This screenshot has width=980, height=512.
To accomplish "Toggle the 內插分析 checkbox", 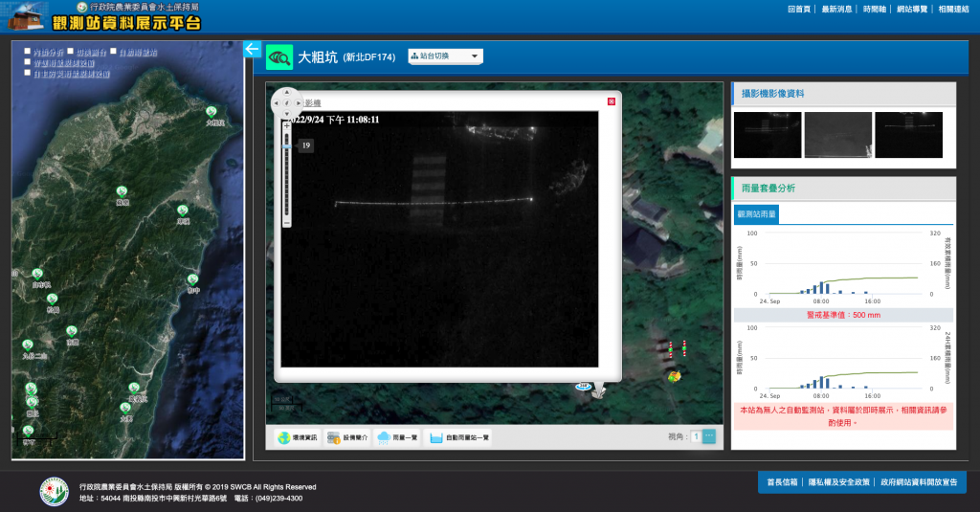I will [28, 52].
